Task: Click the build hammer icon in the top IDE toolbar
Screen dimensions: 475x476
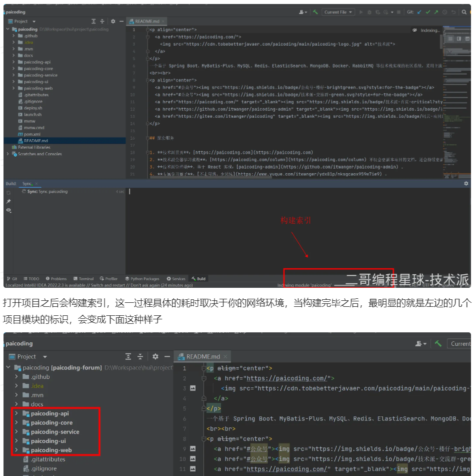Action: click(x=315, y=12)
